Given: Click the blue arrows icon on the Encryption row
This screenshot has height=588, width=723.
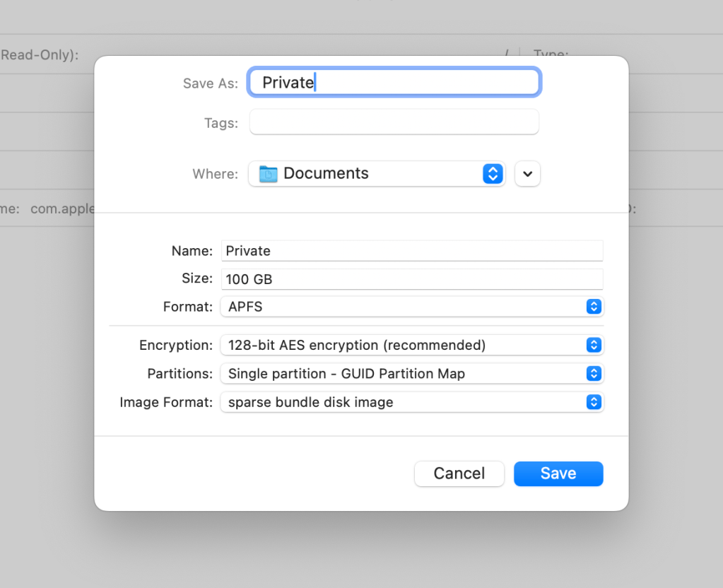Looking at the screenshot, I should coord(594,346).
